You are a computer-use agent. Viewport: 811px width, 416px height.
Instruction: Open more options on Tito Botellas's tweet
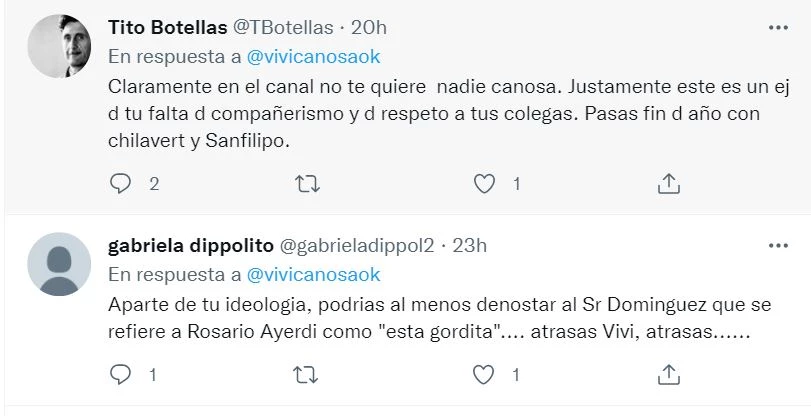[777, 26]
